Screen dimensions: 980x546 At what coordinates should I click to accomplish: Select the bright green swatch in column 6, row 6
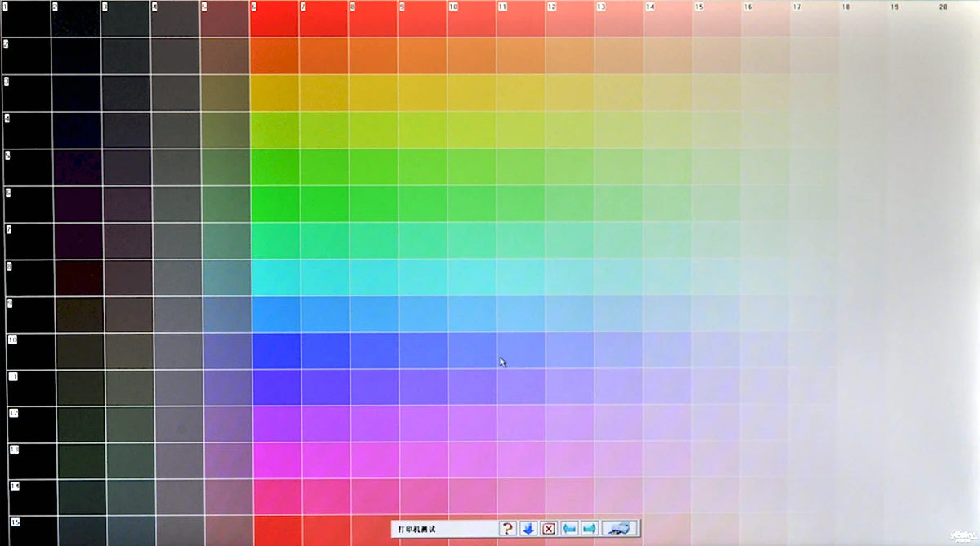coord(275,204)
